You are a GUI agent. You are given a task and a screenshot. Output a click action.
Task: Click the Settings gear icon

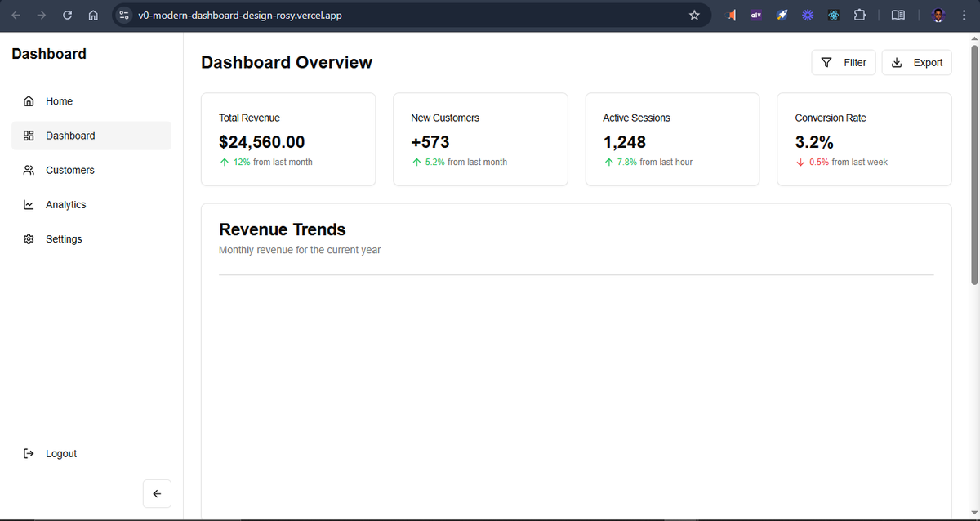(x=29, y=238)
